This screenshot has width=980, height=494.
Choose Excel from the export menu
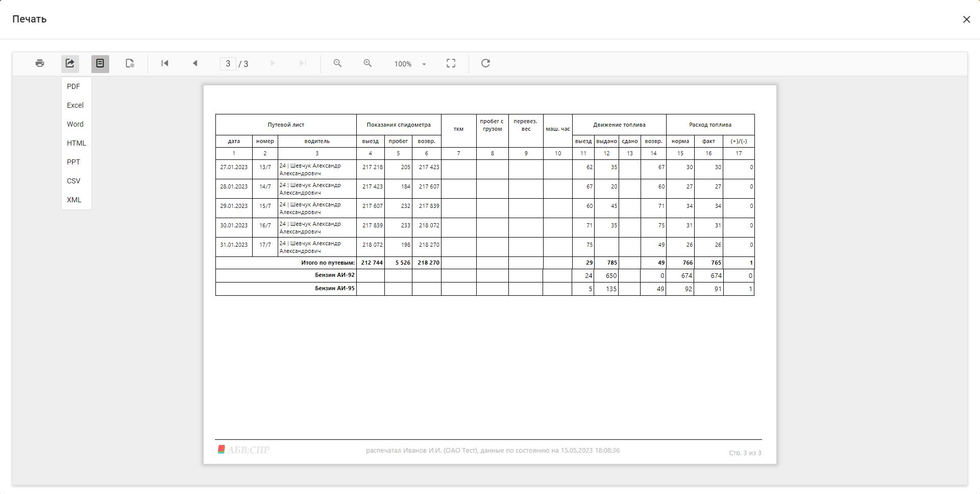pyautogui.click(x=75, y=105)
